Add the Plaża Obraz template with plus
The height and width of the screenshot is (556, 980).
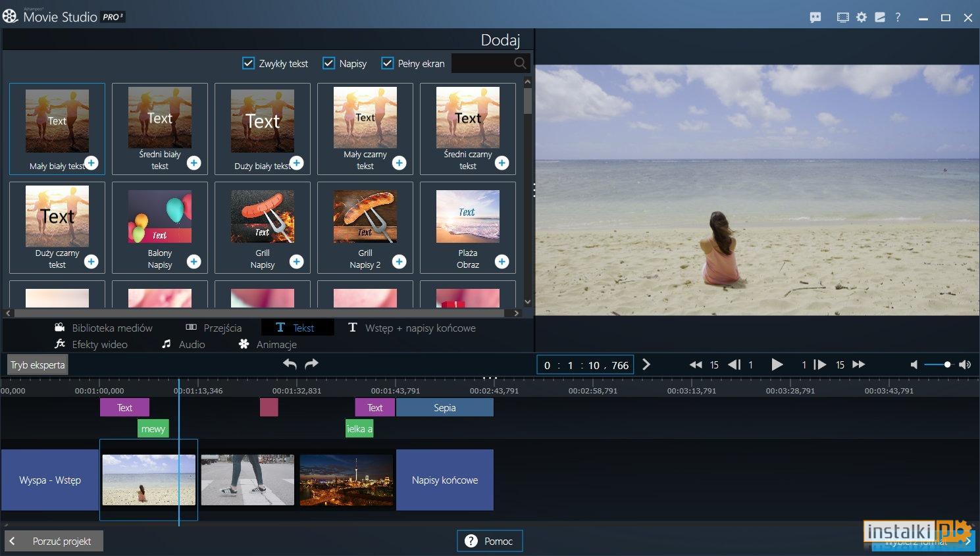tap(502, 262)
